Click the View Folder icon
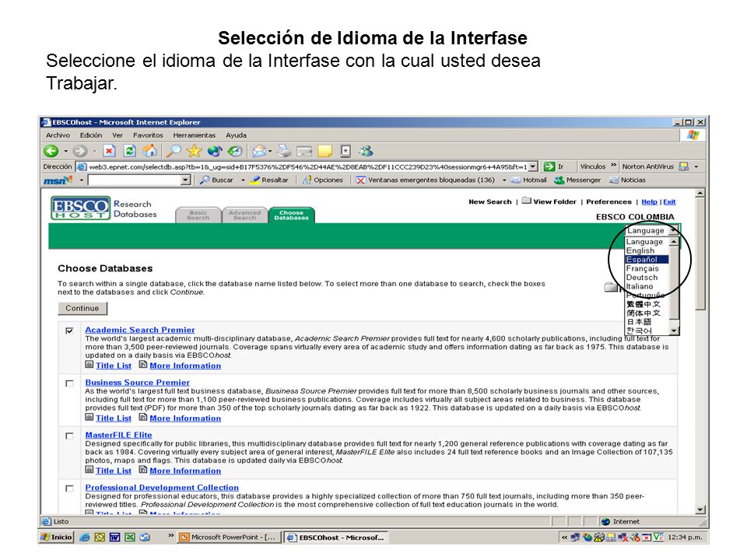The image size is (747, 560). pyautogui.click(x=526, y=201)
